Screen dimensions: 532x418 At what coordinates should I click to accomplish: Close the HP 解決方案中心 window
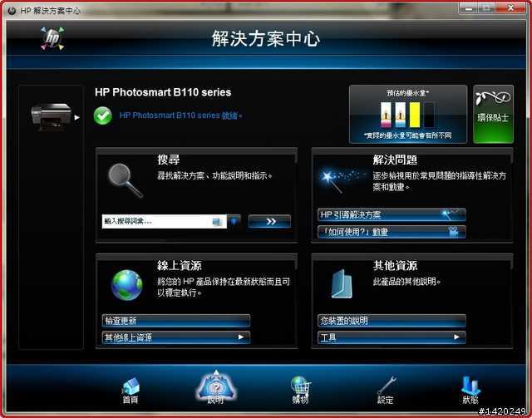coord(510,8)
